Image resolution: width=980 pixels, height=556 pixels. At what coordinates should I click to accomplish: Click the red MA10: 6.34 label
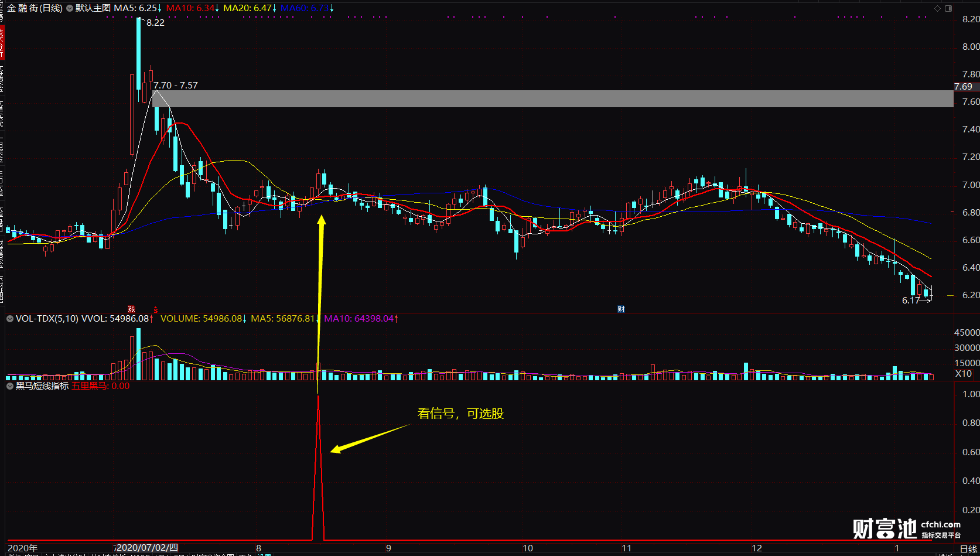click(x=190, y=8)
